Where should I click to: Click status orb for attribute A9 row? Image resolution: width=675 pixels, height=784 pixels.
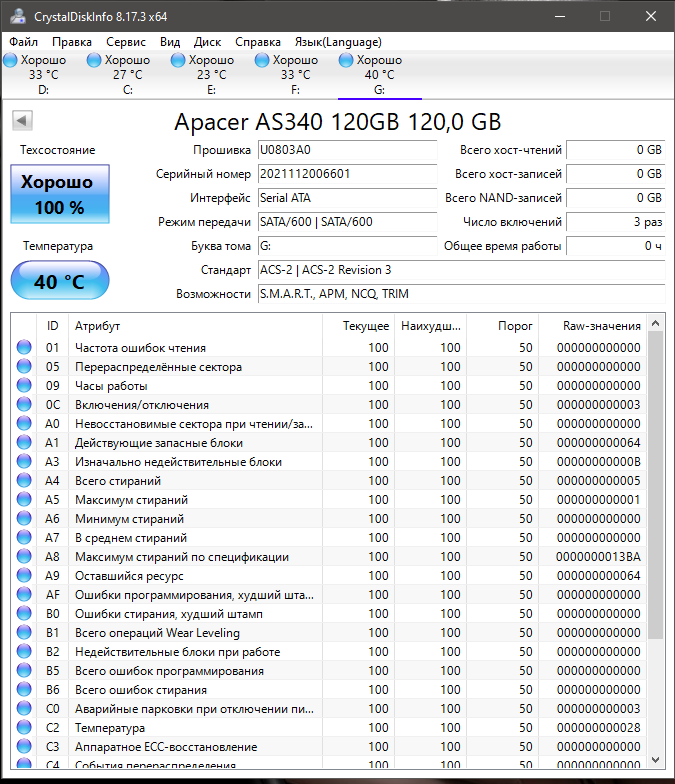24,575
